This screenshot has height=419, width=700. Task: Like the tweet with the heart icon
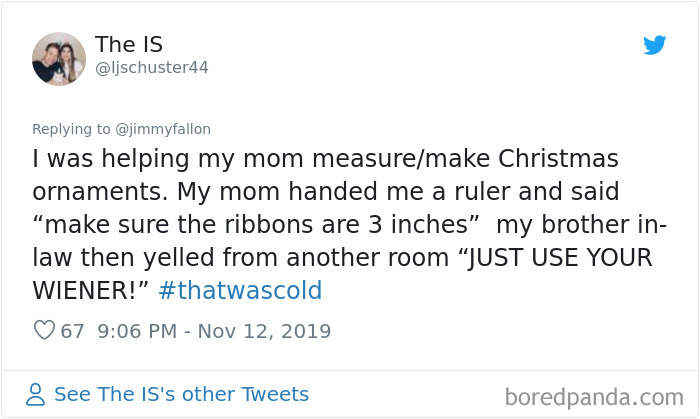pyautogui.click(x=43, y=331)
